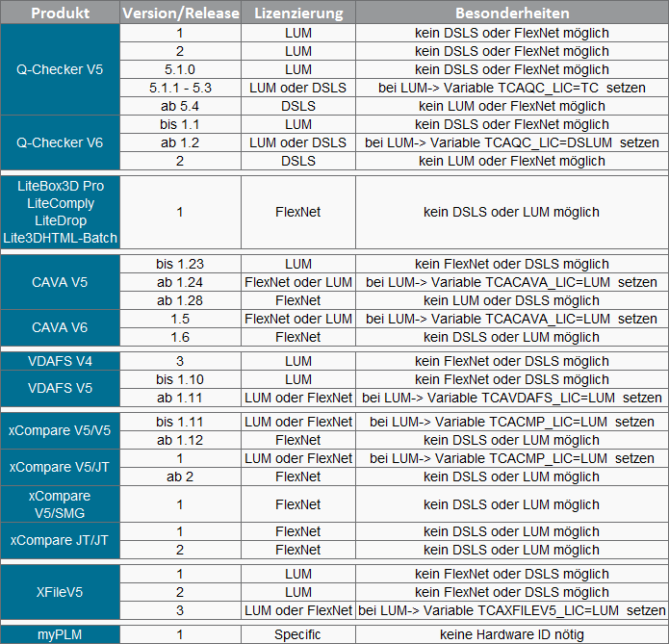Click FlexNet oder LUM in version 1.5 row
The image size is (669, 644).
pyautogui.click(x=298, y=319)
